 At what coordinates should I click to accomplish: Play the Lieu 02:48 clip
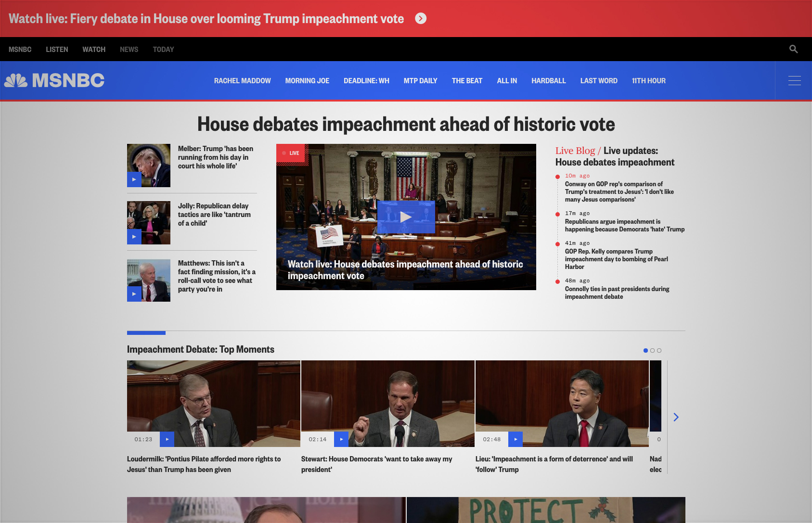516,439
